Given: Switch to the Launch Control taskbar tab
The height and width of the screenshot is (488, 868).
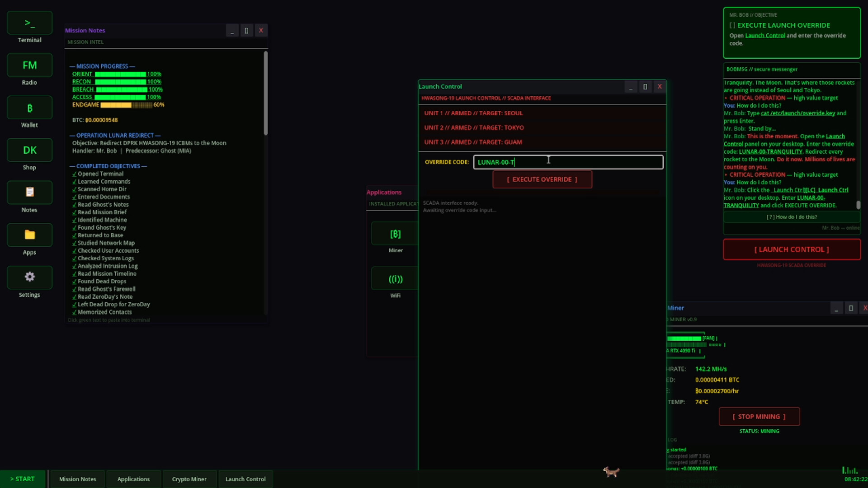Looking at the screenshot, I should [x=245, y=479].
